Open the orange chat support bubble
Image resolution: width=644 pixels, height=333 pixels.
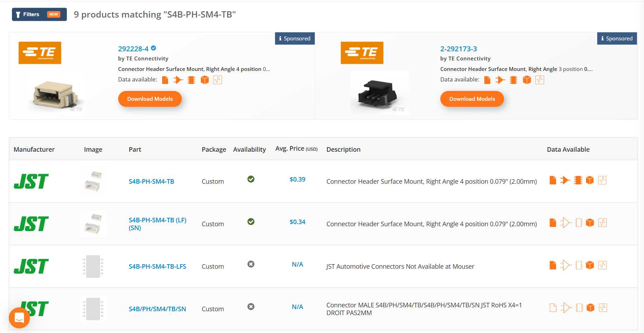point(19,318)
